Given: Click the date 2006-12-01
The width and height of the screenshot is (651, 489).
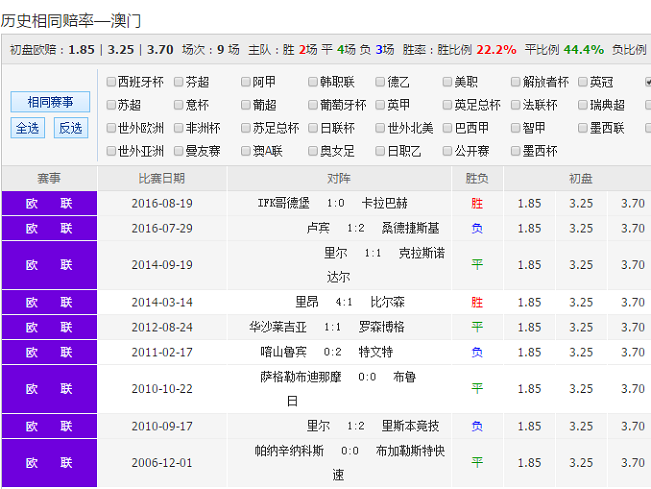Looking at the screenshot, I should pyautogui.click(x=162, y=462).
